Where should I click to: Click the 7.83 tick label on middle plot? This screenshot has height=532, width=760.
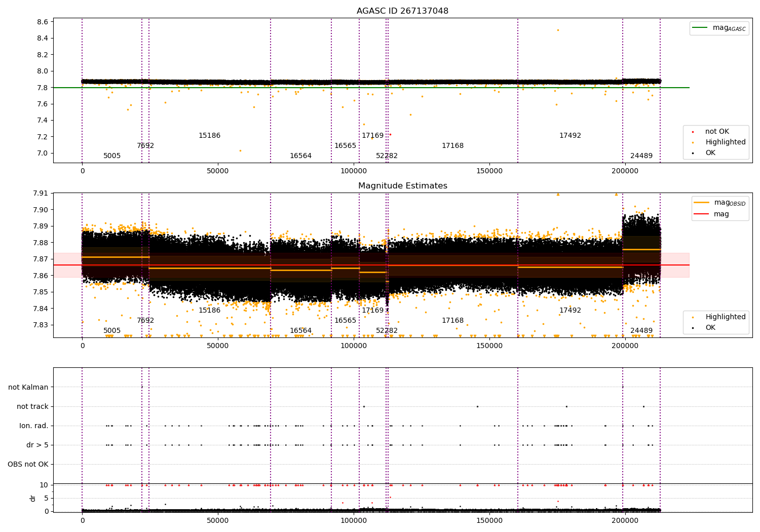pos(41,325)
